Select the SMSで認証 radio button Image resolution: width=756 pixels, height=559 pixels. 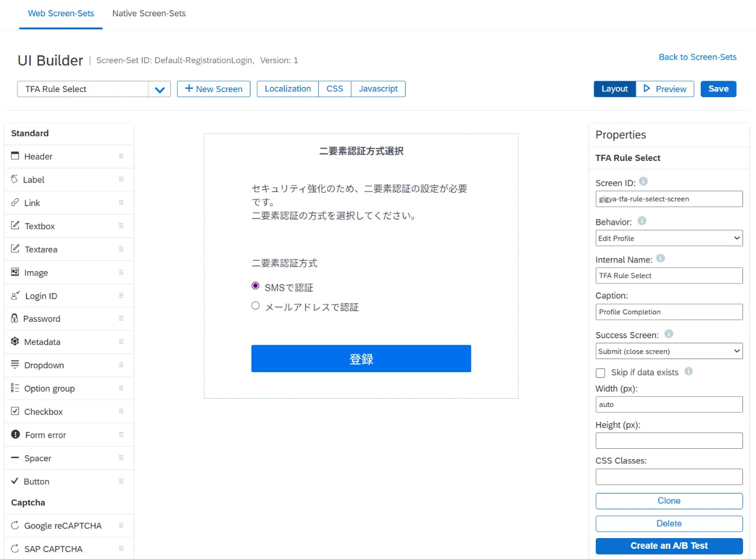[256, 286]
